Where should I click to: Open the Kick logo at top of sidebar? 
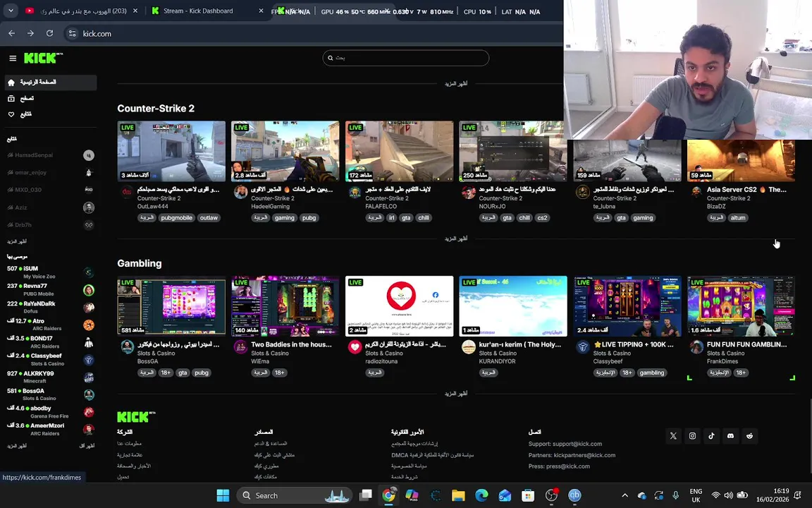point(43,58)
